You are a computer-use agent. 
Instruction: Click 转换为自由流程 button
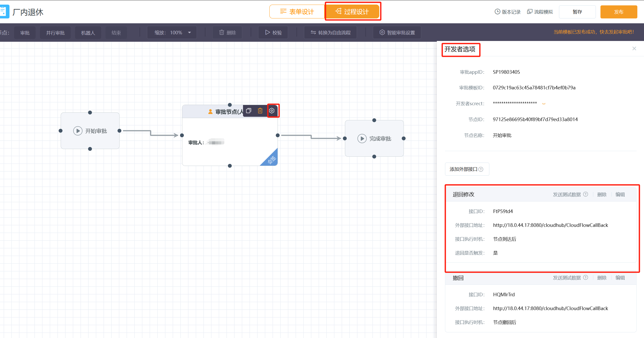tap(331, 33)
